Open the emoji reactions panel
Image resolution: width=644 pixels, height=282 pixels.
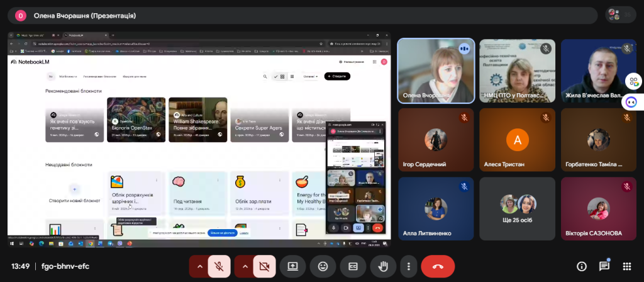pyautogui.click(x=323, y=266)
